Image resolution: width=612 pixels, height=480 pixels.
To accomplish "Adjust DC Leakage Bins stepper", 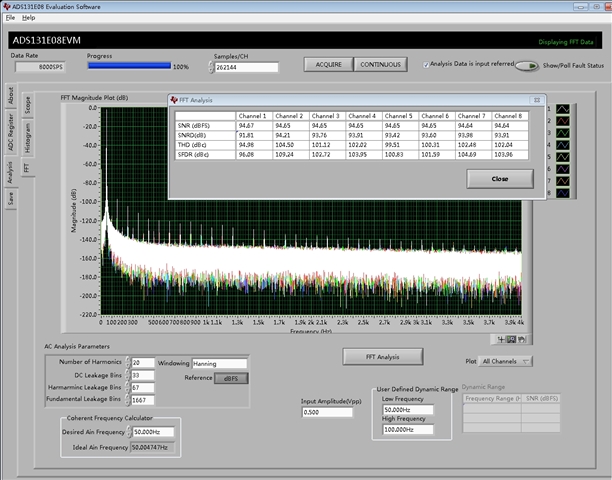I will pyautogui.click(x=128, y=375).
